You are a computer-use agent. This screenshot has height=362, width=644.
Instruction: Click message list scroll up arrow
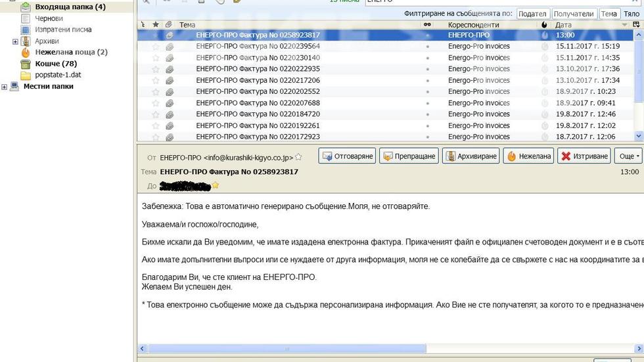(x=639, y=35)
